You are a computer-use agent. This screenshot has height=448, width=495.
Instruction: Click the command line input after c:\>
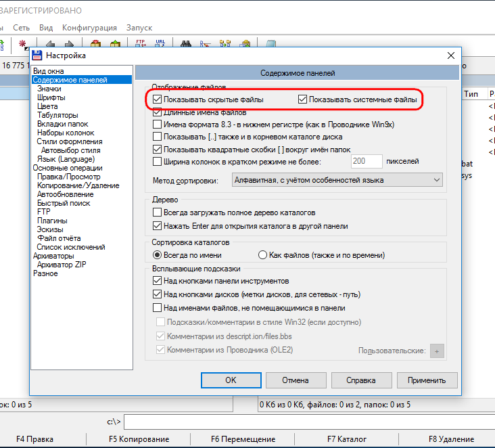pyautogui.click(x=310, y=422)
